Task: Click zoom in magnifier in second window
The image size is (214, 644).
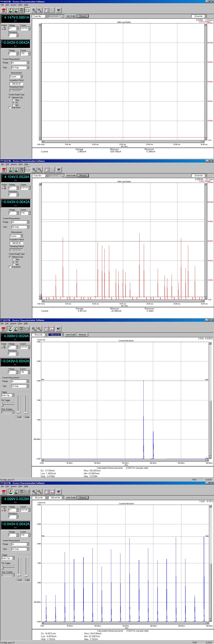Action: tap(34, 170)
